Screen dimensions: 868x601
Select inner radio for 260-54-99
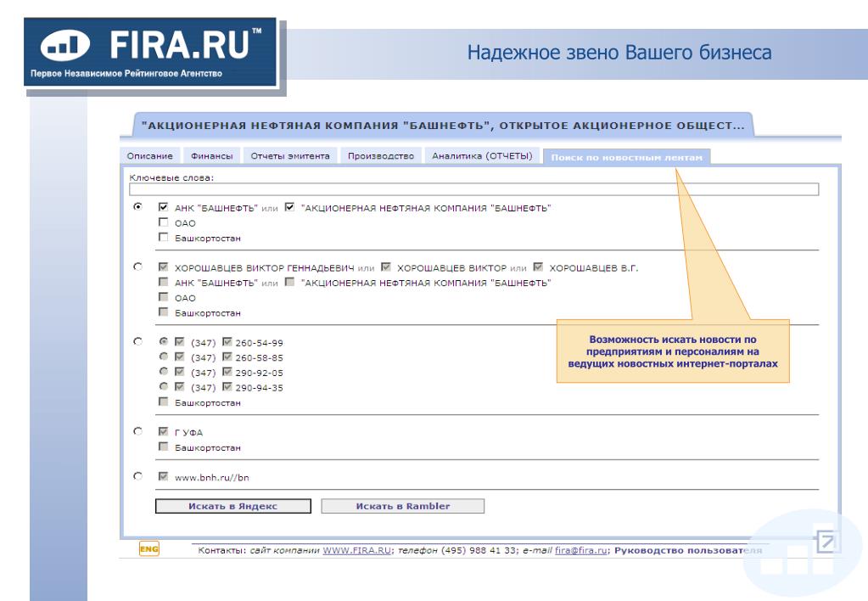163,341
